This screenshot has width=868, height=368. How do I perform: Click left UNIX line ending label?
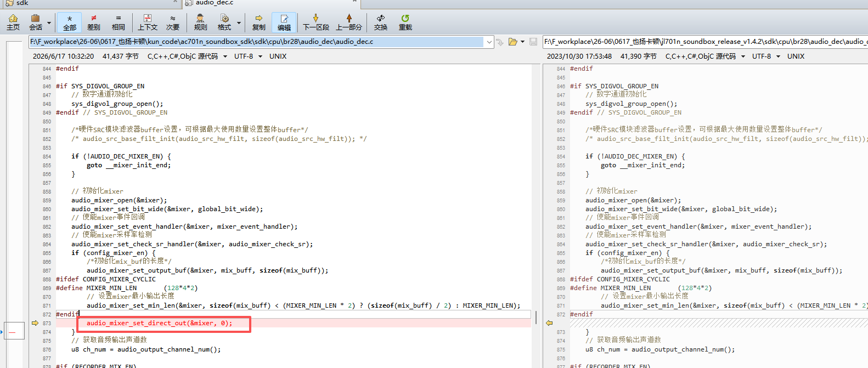click(278, 56)
